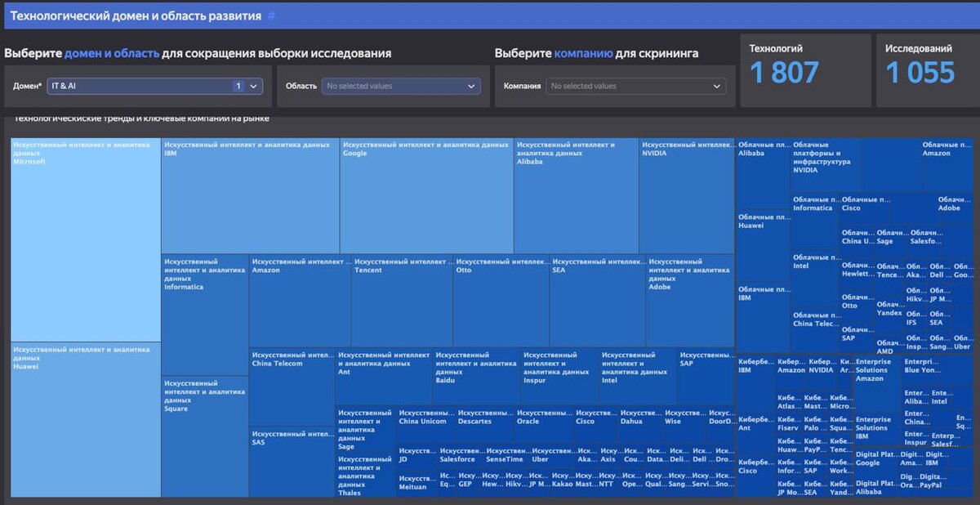
Task: Click the Microsoft tile in Искусственный интеллект
Action: [x=86, y=239]
